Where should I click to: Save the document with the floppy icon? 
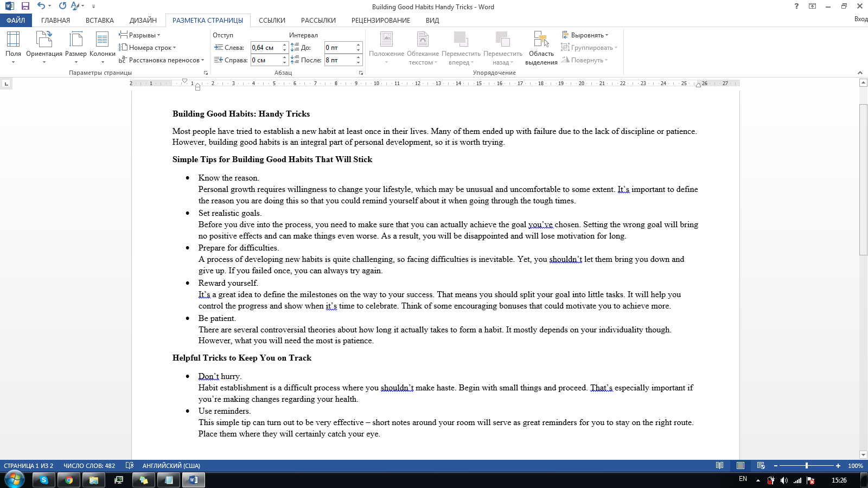click(25, 6)
